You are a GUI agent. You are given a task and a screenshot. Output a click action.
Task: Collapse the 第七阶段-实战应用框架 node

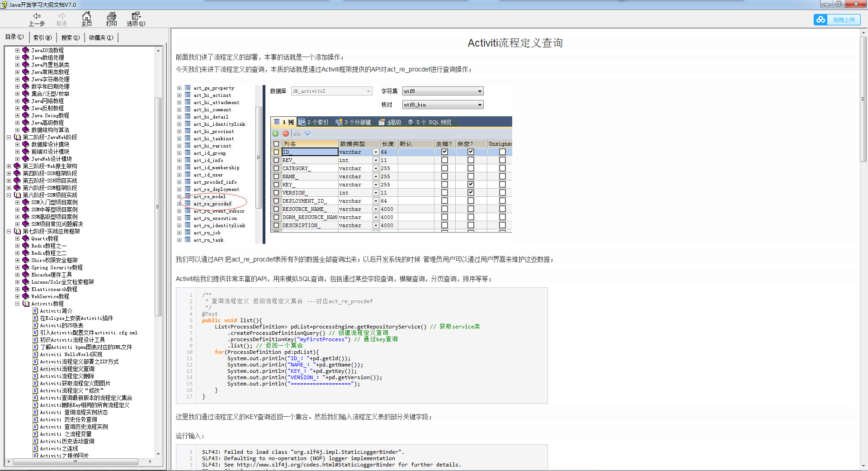[9, 231]
